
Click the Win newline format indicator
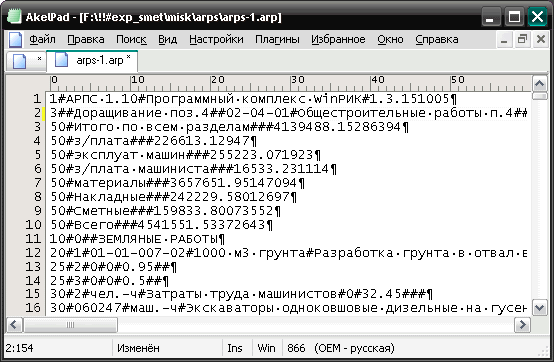point(266,348)
